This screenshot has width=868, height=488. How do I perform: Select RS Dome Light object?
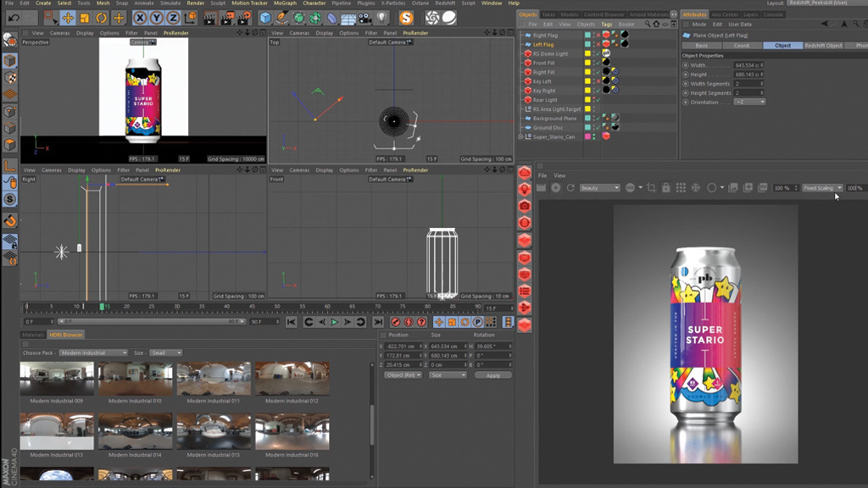click(550, 53)
